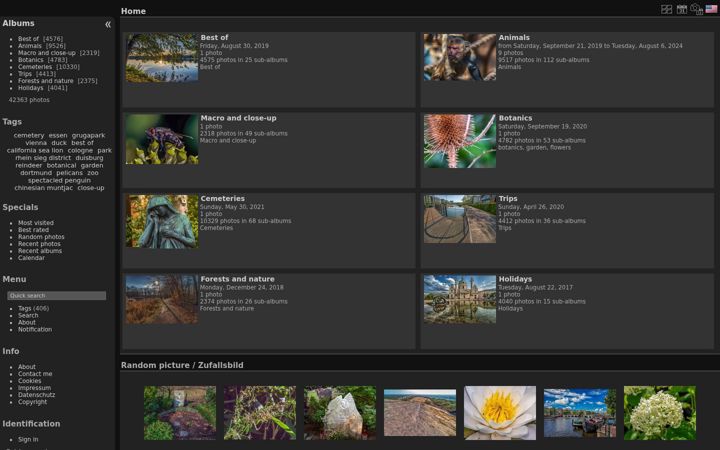Viewport: 720px width, 450px height.
Task: Open the Macro and close-up insect thumbnail
Action: pos(162,139)
